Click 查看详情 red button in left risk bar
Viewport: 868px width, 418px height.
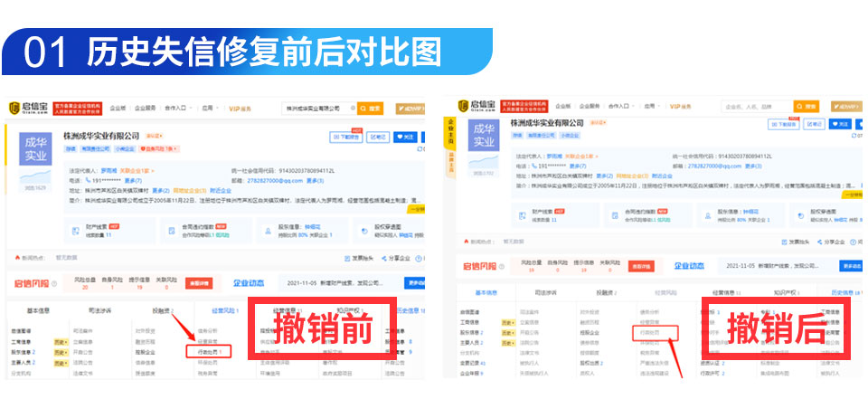(197, 283)
